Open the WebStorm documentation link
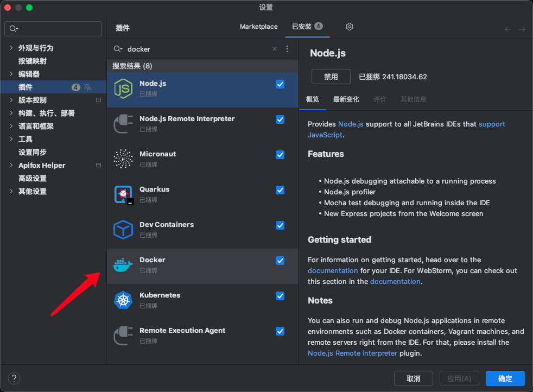The width and height of the screenshot is (533, 392). [x=395, y=281]
